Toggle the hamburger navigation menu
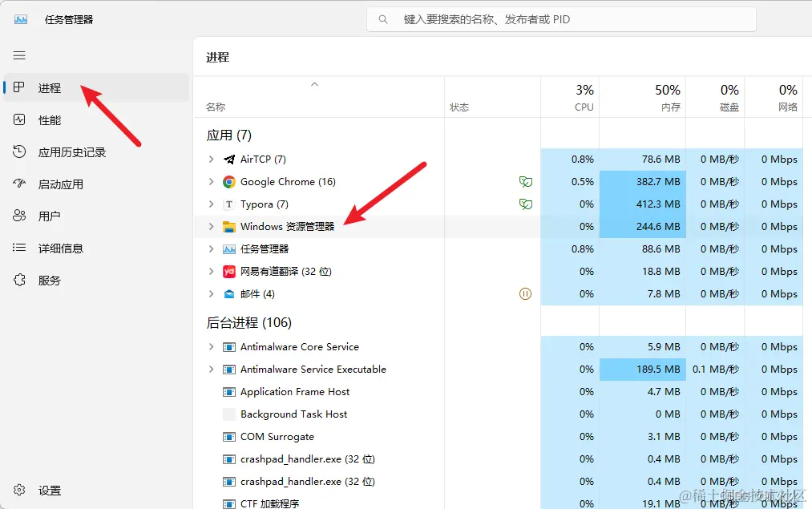This screenshot has width=812, height=509. [x=19, y=55]
